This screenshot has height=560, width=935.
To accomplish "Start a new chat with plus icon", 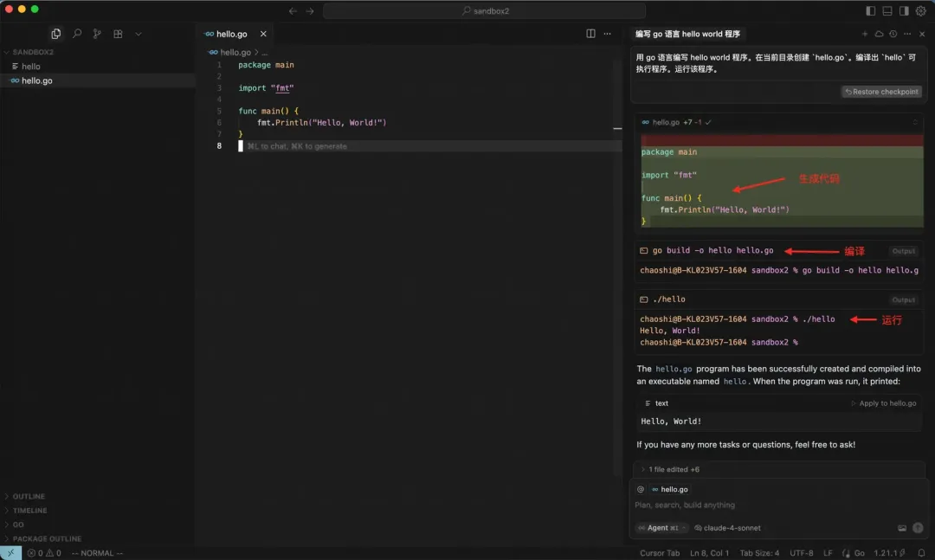I will pyautogui.click(x=864, y=34).
